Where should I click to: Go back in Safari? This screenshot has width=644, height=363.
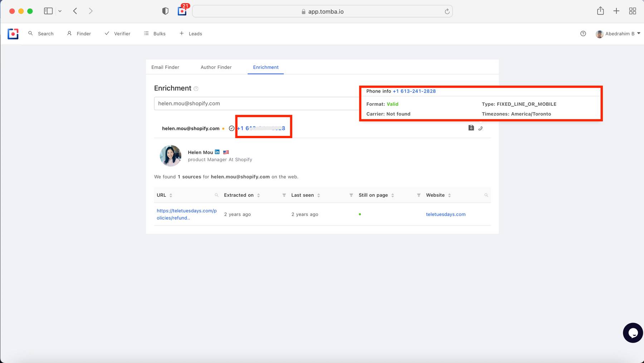[75, 11]
